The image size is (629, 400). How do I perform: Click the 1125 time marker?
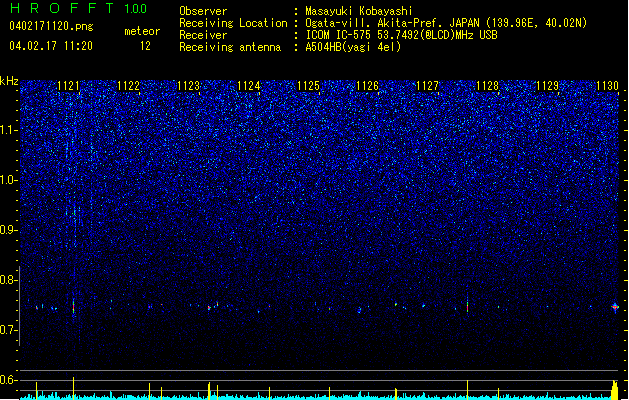308,85
